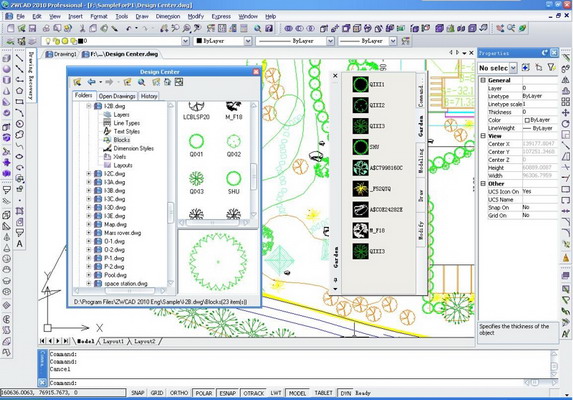This screenshot has height=400, width=573.
Task: Toggle MODEL space button in the status bar
Action: (297, 393)
